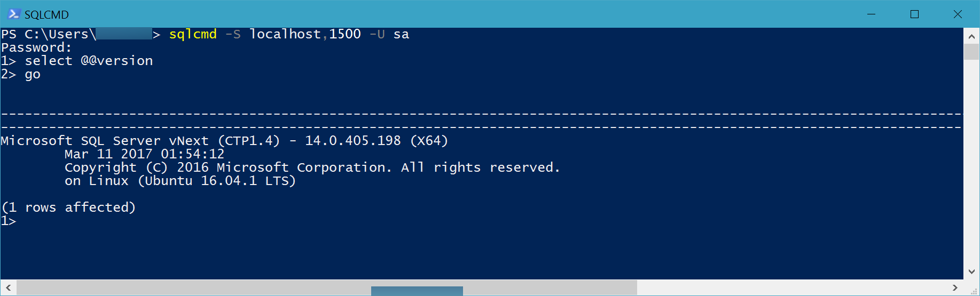Click the vertical scrollbar up arrow
This screenshot has width=980, height=296.
971,36
